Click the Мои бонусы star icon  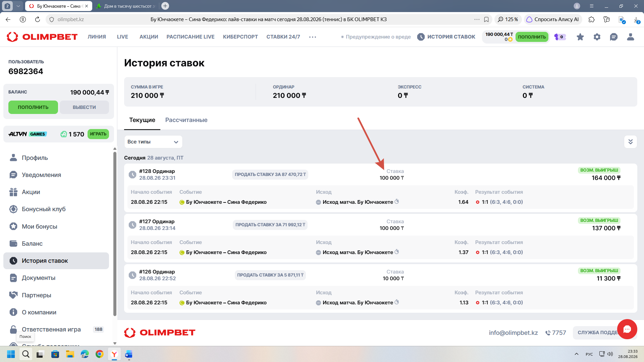(x=13, y=226)
